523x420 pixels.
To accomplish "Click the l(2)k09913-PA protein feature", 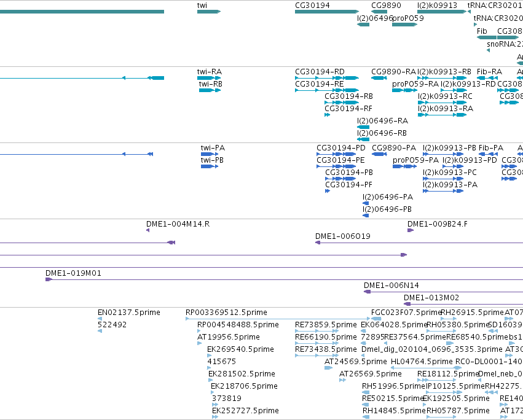I will click(443, 191).
